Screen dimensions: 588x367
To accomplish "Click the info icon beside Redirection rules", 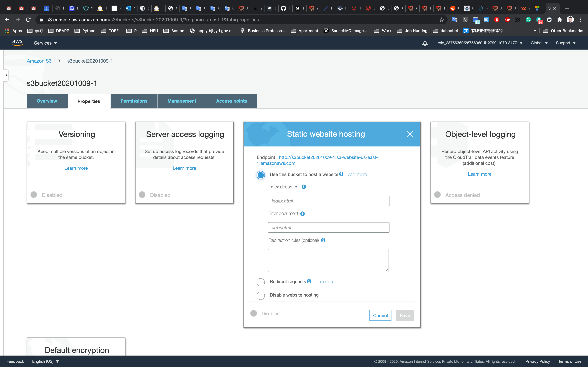I will (323, 240).
